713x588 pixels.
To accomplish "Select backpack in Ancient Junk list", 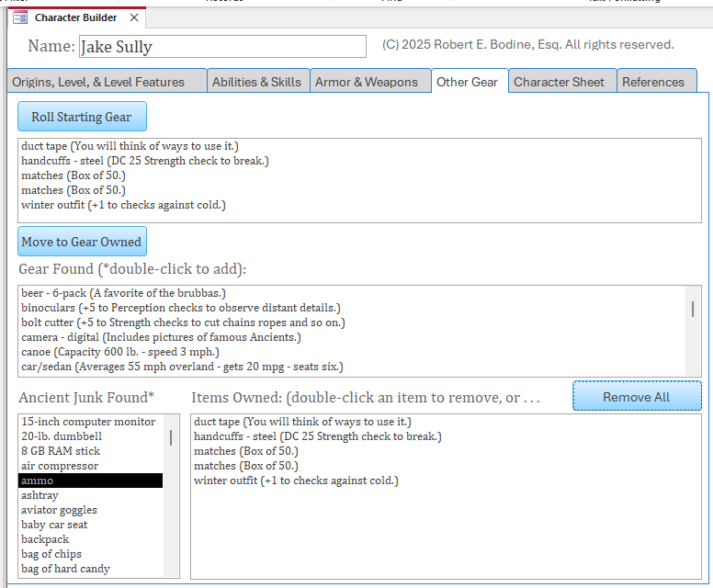I will pyautogui.click(x=46, y=539).
